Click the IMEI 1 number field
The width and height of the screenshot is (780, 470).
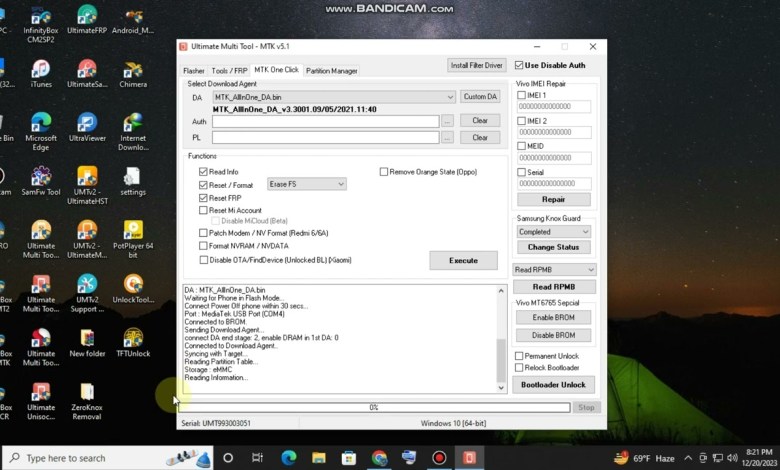(x=554, y=106)
